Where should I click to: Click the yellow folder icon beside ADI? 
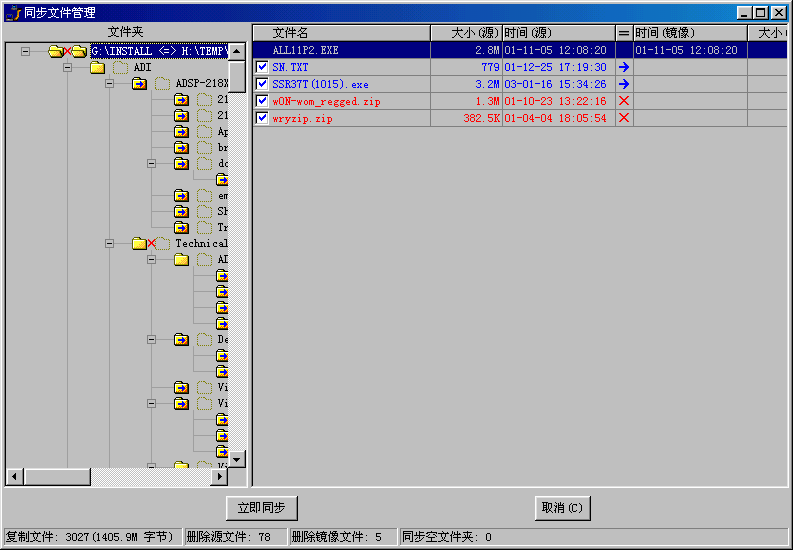pos(97,67)
